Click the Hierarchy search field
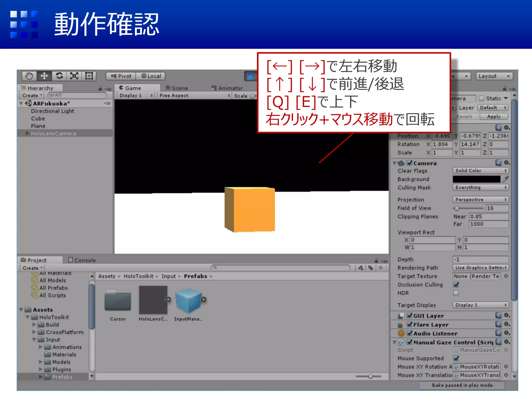The width and height of the screenshot is (532, 399). click(x=77, y=95)
